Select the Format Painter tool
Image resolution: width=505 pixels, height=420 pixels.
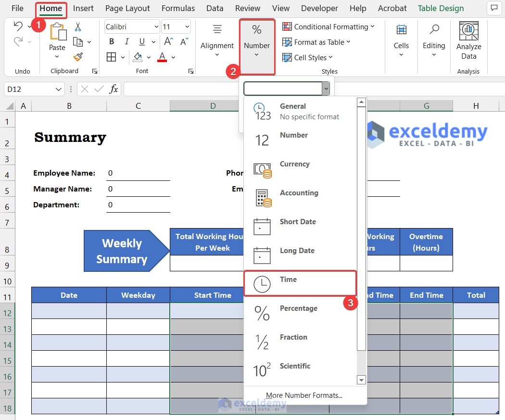(77, 57)
